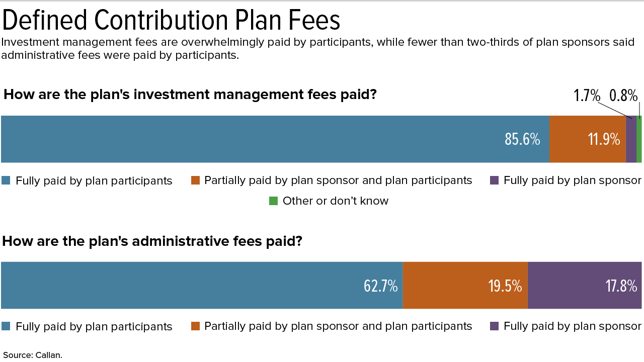
Task: Click the 62.7% blue bar segment
Action: tap(201, 286)
